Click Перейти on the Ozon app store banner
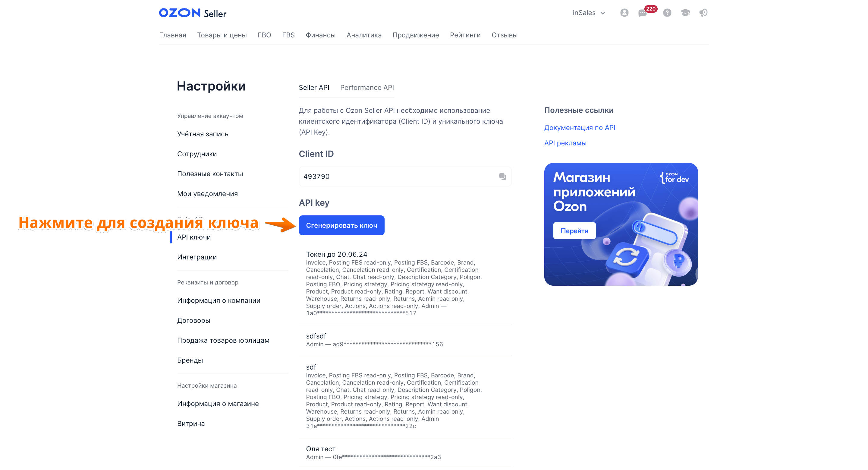 [574, 231]
